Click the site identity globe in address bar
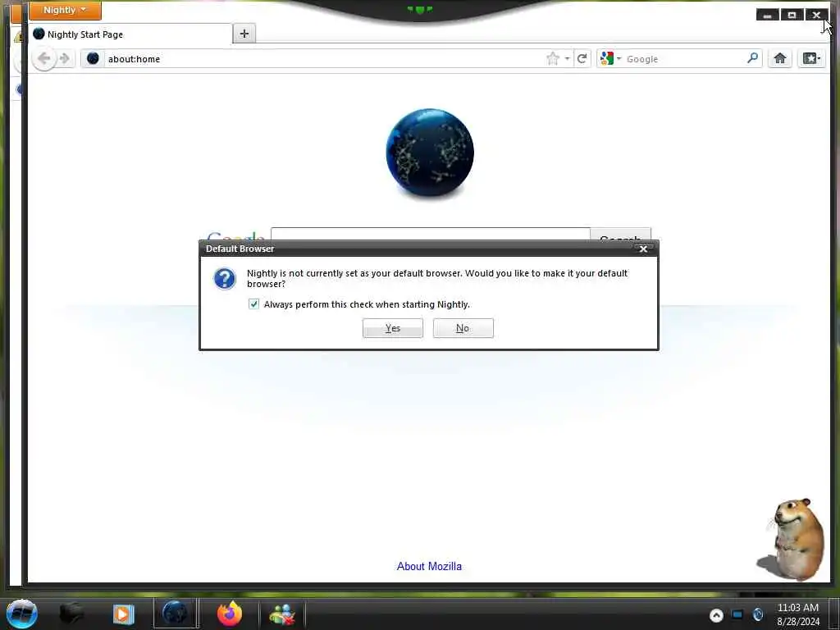The width and height of the screenshot is (840, 630). tap(93, 58)
